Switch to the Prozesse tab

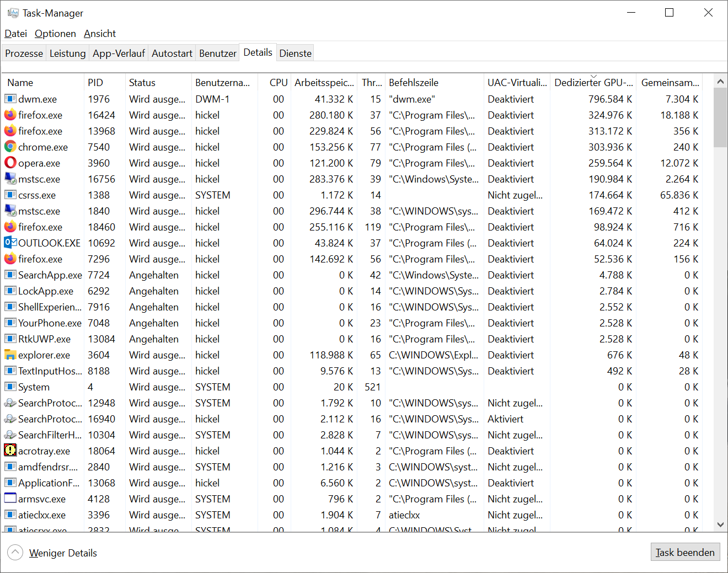[24, 53]
